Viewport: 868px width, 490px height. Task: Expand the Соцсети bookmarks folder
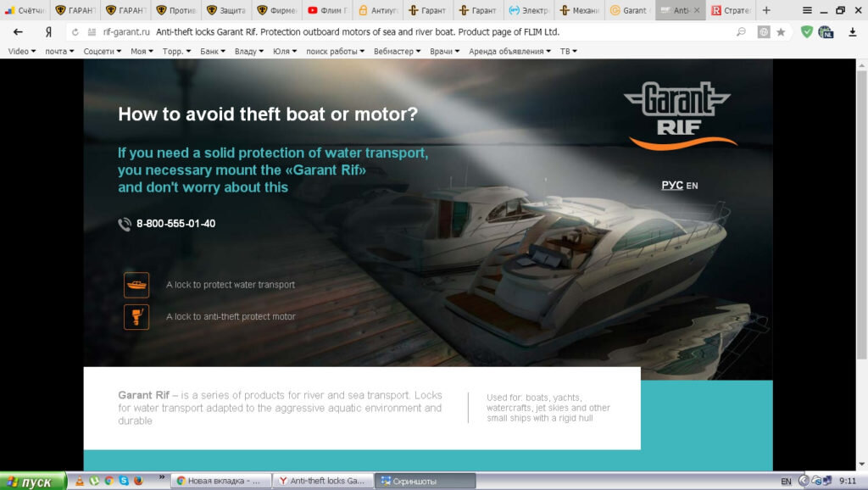(x=103, y=51)
